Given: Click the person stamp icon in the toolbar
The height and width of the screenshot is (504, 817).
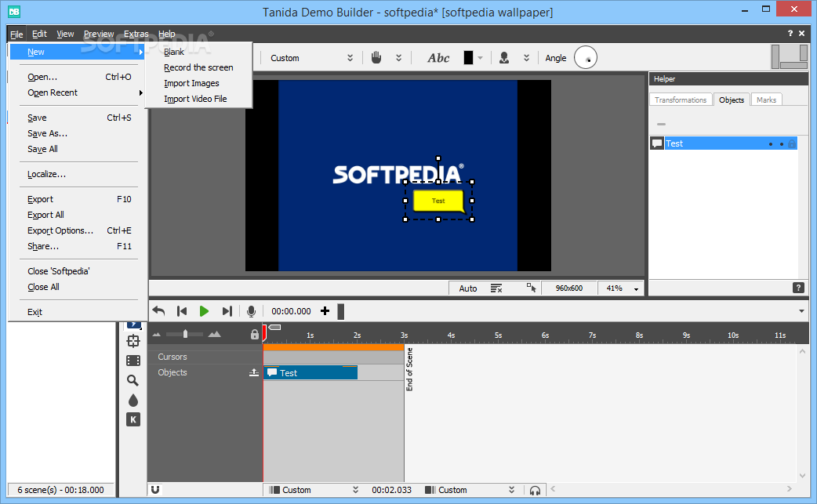Looking at the screenshot, I should point(504,58).
